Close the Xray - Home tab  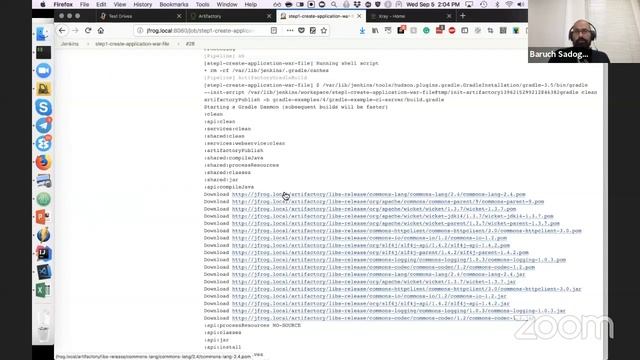coord(449,16)
